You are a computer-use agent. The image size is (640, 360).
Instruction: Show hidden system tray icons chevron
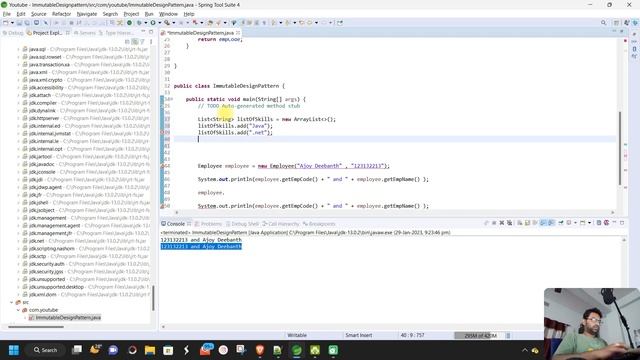(524, 350)
